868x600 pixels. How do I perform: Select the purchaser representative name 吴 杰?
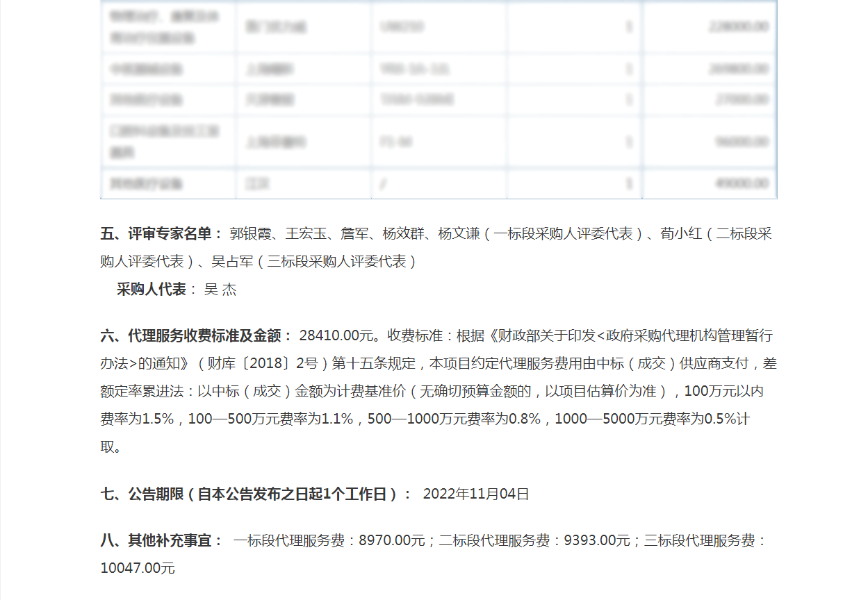tap(220, 290)
